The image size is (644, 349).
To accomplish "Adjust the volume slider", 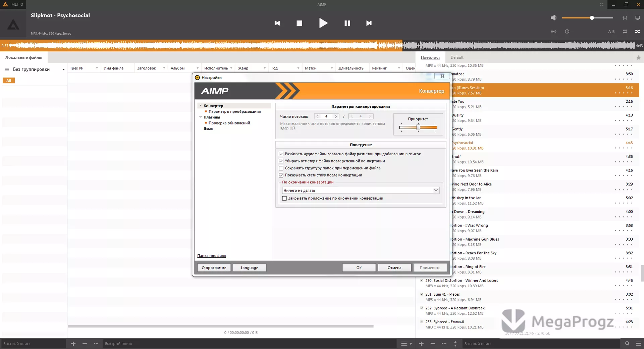I will 588,18.
